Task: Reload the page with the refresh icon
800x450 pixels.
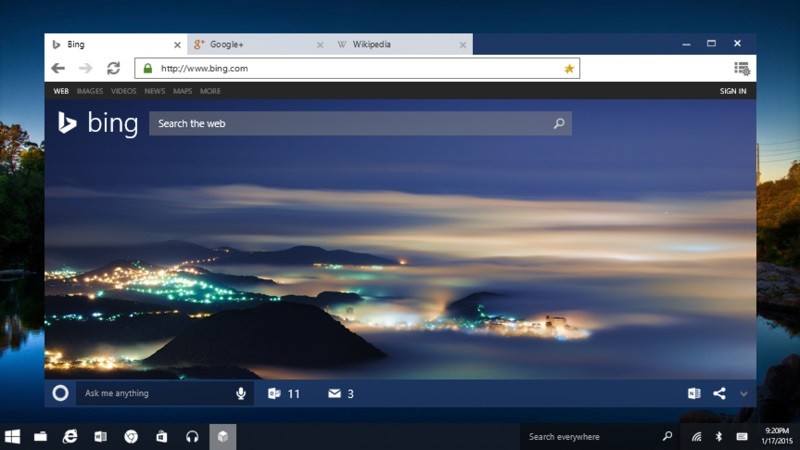Action: point(113,68)
